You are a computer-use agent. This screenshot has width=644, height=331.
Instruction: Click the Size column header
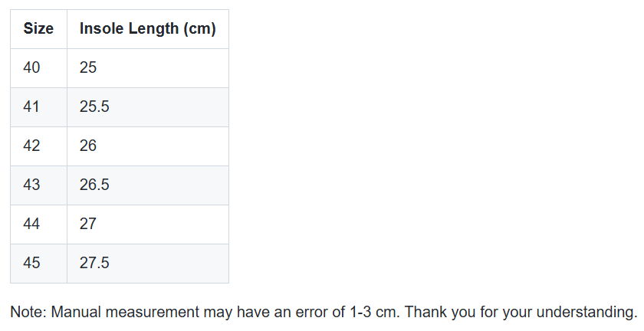pyautogui.click(x=38, y=29)
